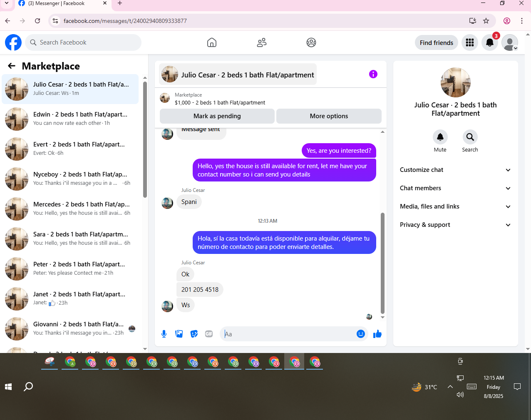Open the listing header Julio Cesar chat title
The height and width of the screenshot is (420, 531).
pos(238,75)
